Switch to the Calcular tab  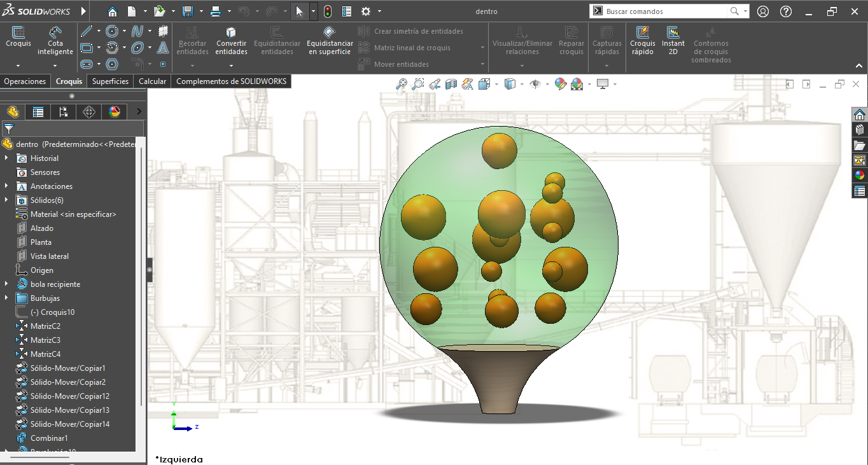tap(153, 81)
